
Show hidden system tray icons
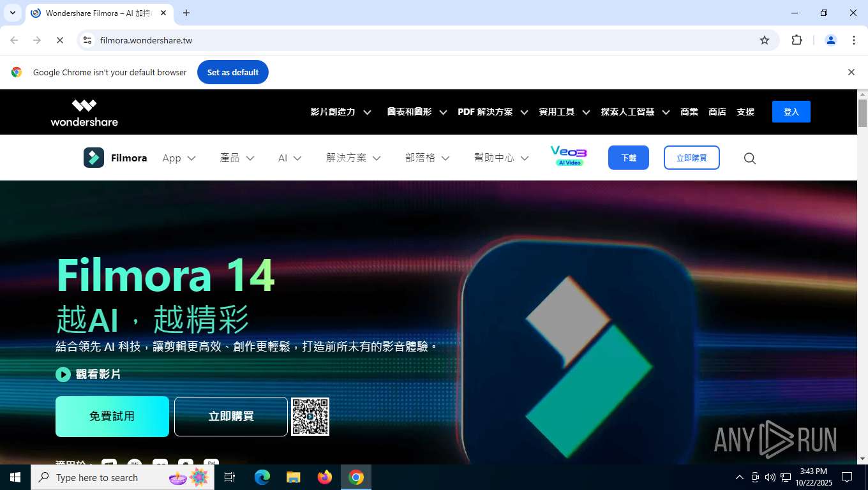(x=740, y=477)
